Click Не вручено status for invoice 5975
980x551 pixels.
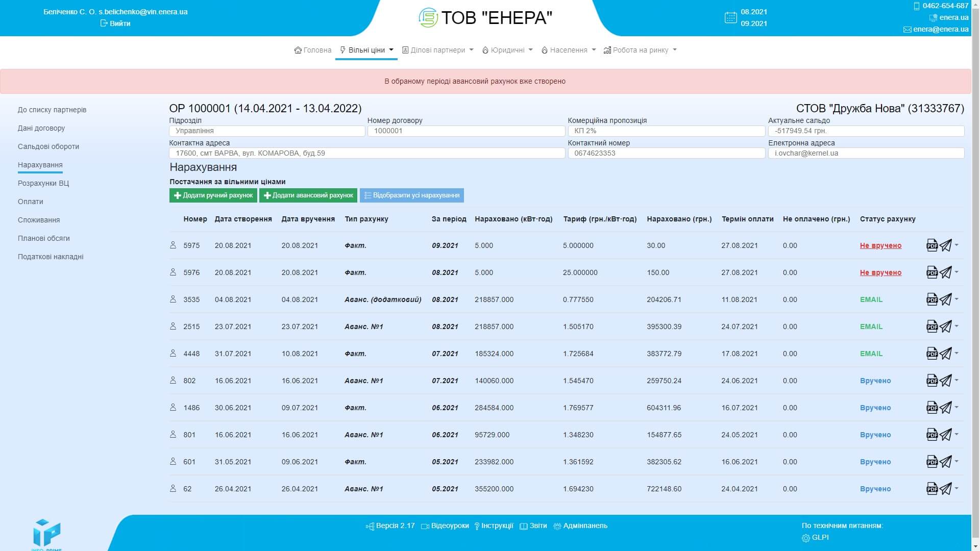coord(880,245)
